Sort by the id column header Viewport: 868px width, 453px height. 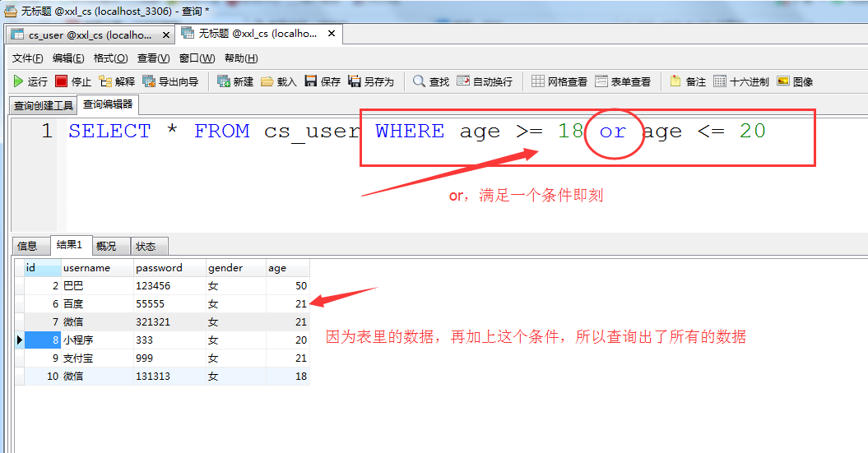[43, 268]
